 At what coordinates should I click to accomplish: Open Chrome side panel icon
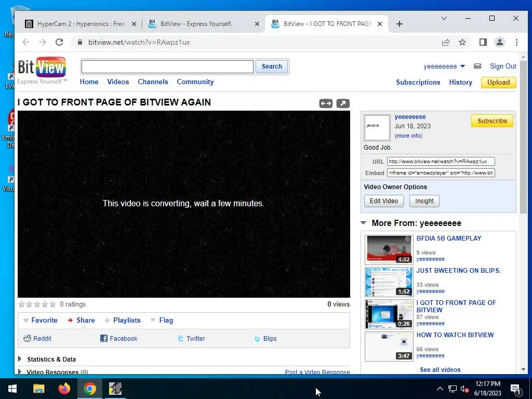point(483,43)
